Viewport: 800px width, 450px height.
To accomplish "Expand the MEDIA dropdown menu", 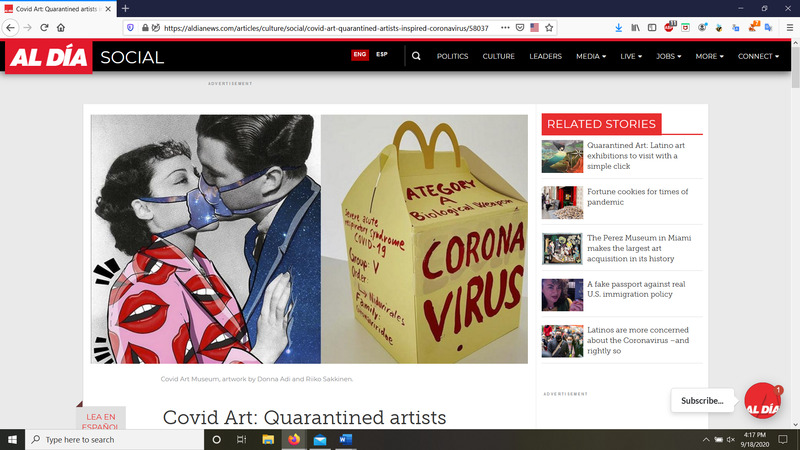I will (x=591, y=56).
